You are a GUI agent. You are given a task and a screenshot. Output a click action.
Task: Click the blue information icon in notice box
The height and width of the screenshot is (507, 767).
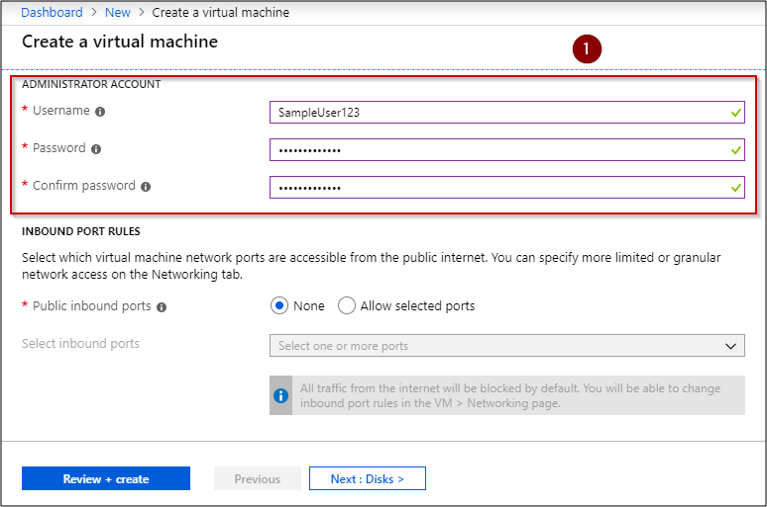point(281,395)
